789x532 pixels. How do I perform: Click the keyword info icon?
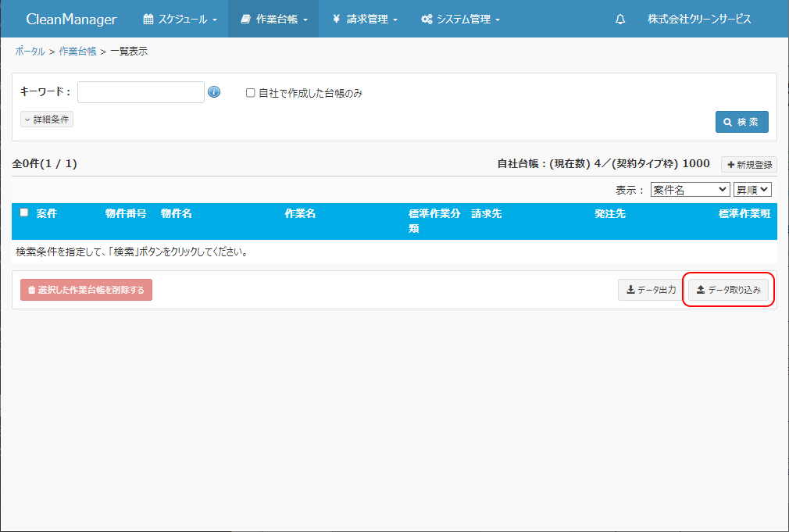(x=214, y=92)
